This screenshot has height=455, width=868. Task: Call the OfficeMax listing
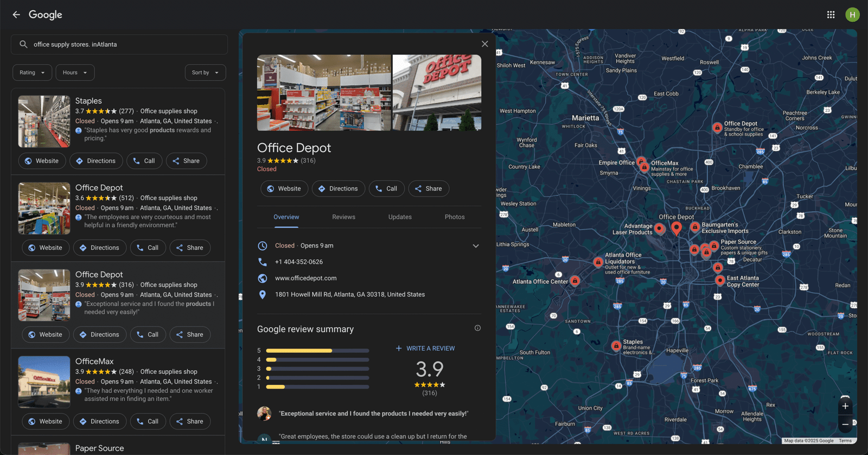pyautogui.click(x=148, y=421)
